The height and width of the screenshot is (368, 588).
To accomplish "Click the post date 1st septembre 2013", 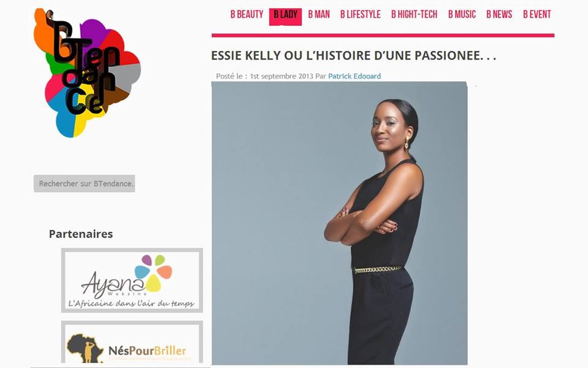I will pyautogui.click(x=282, y=76).
